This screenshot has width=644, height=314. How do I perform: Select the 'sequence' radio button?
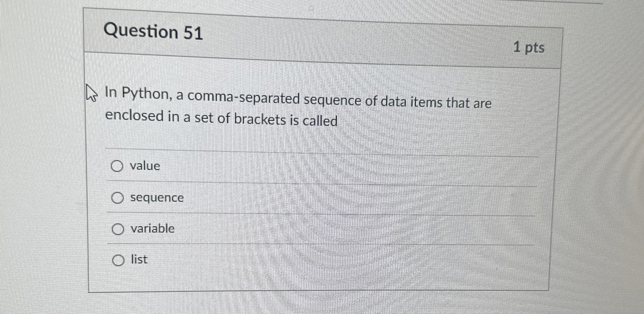coord(118,198)
